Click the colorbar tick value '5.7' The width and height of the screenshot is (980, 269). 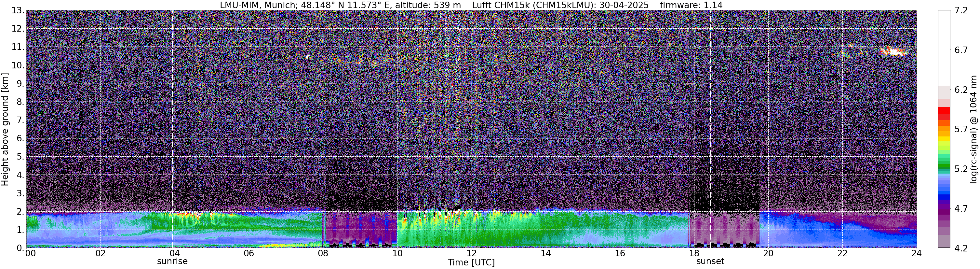[961, 130]
